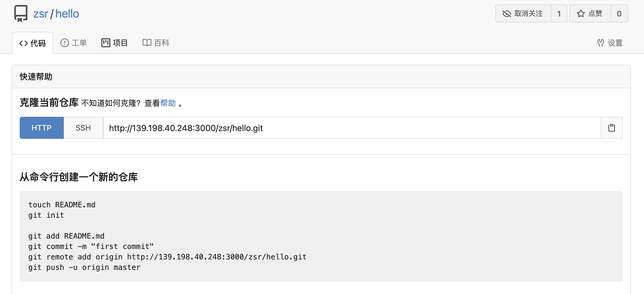
Task: Click the code brackets icon in 代码 tab
Action: click(x=24, y=43)
